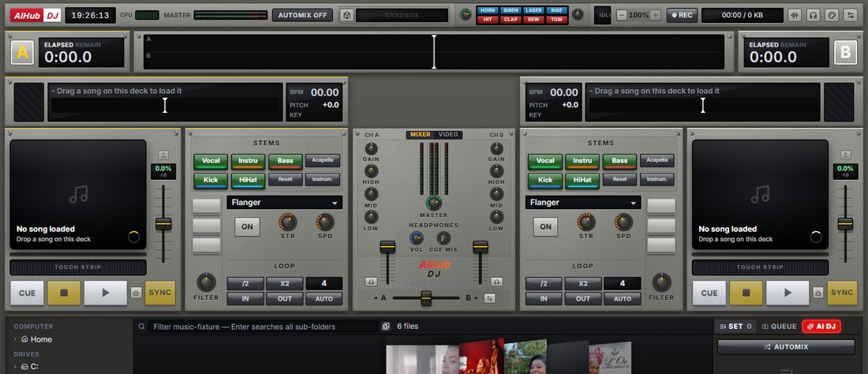Click channel A headphone cue icon in mixer
Screen dimensions: 868x374
click(371, 282)
